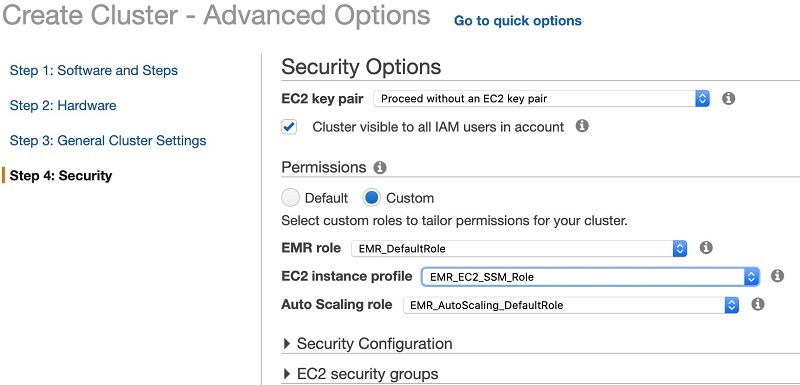Viewport: 800px width, 385px height.
Task: Open the EMR role dropdown
Action: tap(519, 248)
